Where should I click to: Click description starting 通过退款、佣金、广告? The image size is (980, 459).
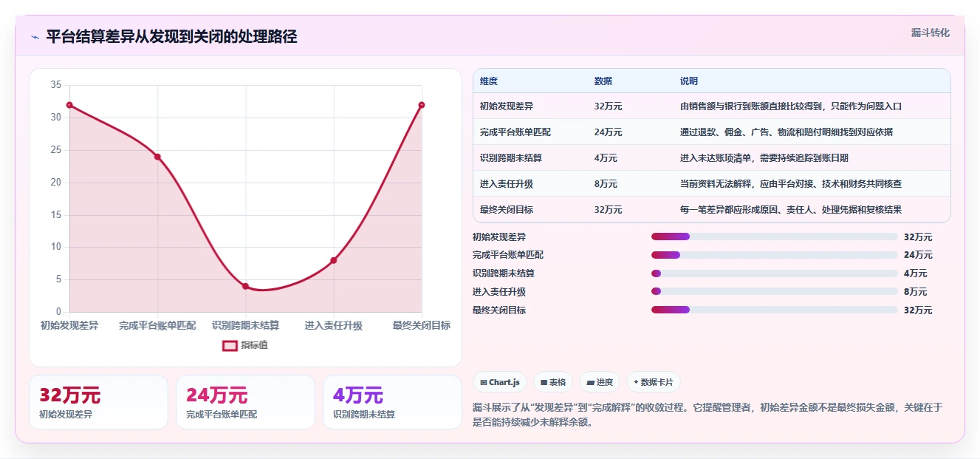787,132
